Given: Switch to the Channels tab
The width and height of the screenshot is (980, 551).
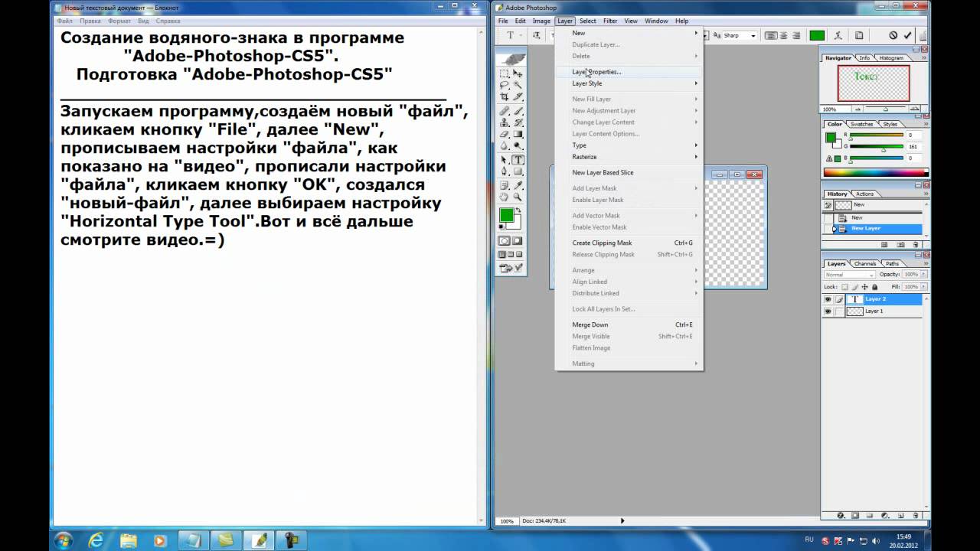Looking at the screenshot, I should (865, 264).
